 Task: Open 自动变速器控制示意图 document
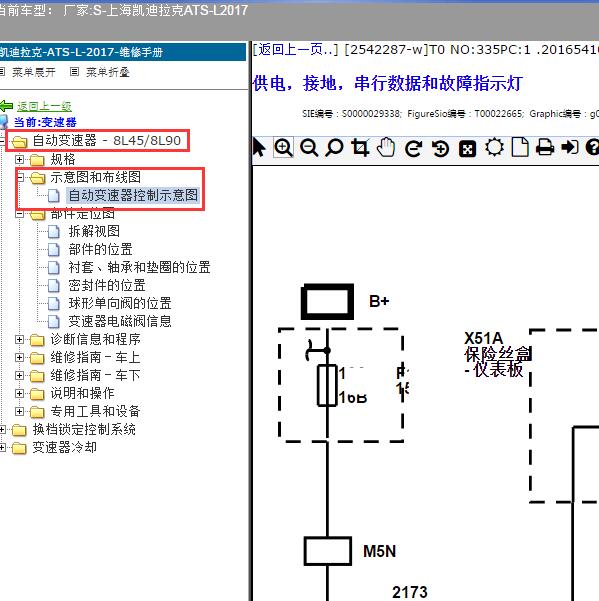coord(133,195)
